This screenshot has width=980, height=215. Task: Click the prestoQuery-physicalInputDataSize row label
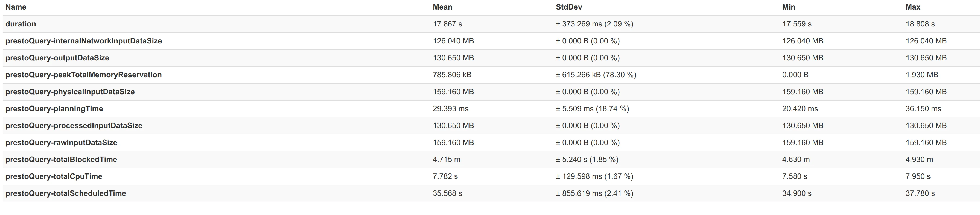70,92
